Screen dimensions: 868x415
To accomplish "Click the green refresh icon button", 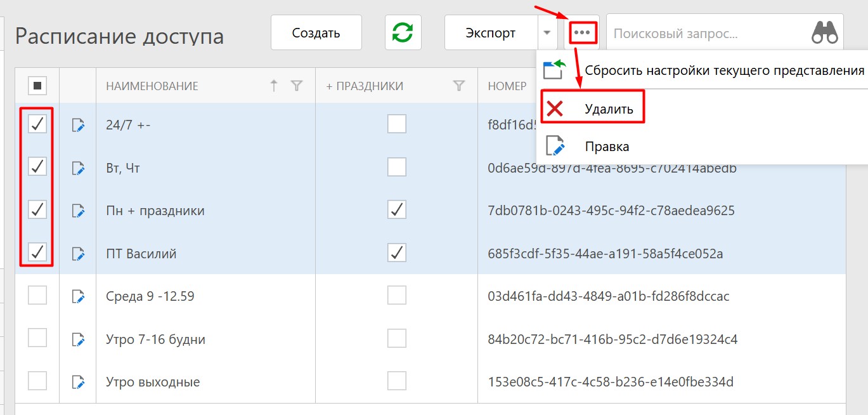I will [403, 33].
